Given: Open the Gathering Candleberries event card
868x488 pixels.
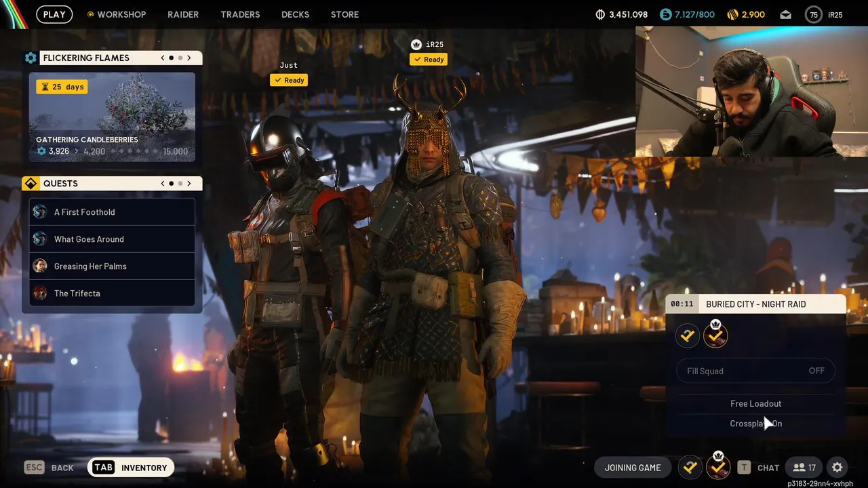Looking at the screenshot, I should [x=112, y=117].
